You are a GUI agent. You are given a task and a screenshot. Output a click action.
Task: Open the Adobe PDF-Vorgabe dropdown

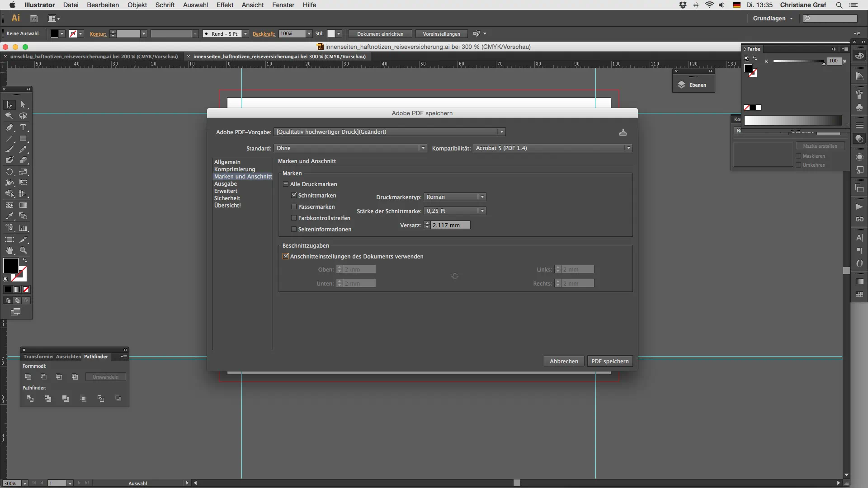390,132
